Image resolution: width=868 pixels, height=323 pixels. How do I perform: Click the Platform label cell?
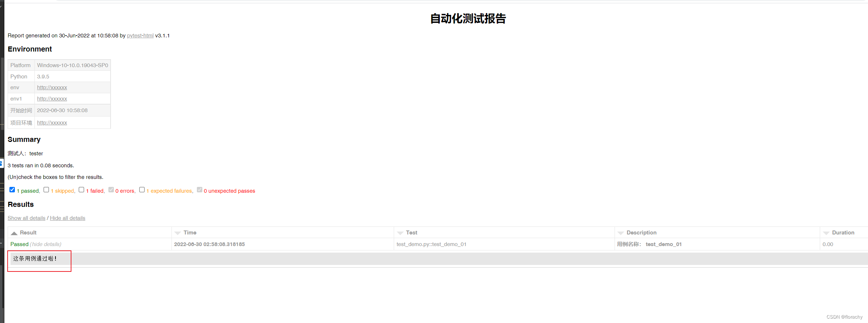click(x=21, y=65)
